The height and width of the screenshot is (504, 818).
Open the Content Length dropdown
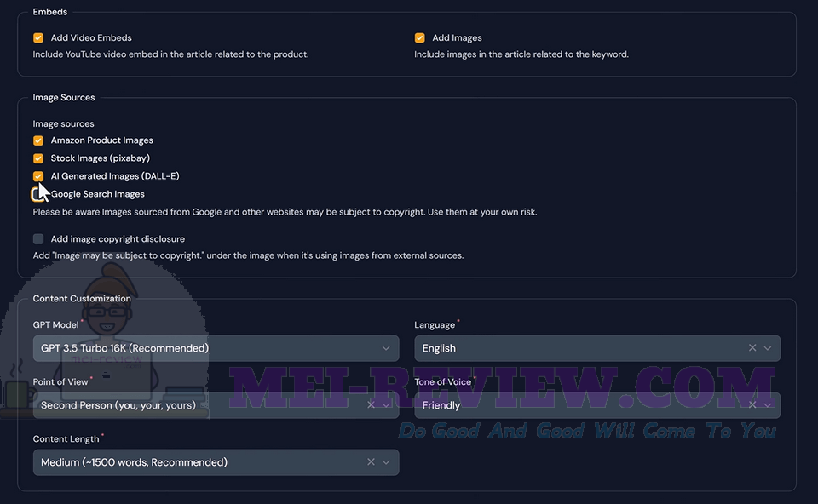(216, 462)
